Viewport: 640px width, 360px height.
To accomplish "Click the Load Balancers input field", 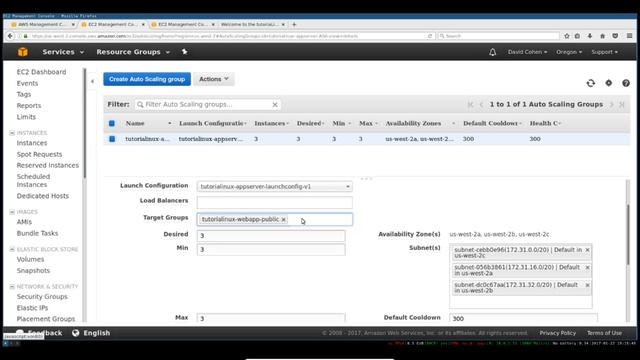I will 275,202.
